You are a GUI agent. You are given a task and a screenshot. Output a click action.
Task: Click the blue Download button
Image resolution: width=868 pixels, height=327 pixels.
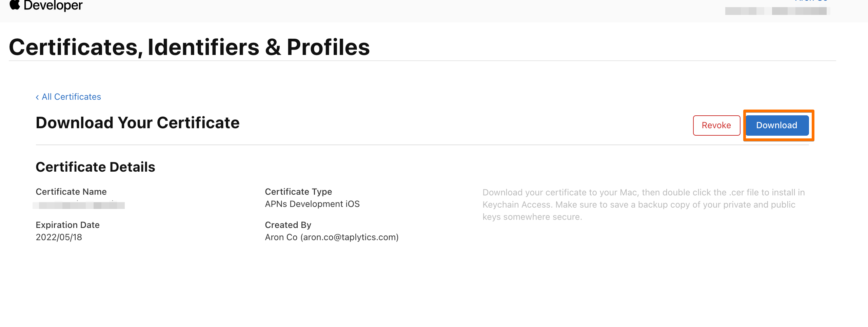[777, 126]
